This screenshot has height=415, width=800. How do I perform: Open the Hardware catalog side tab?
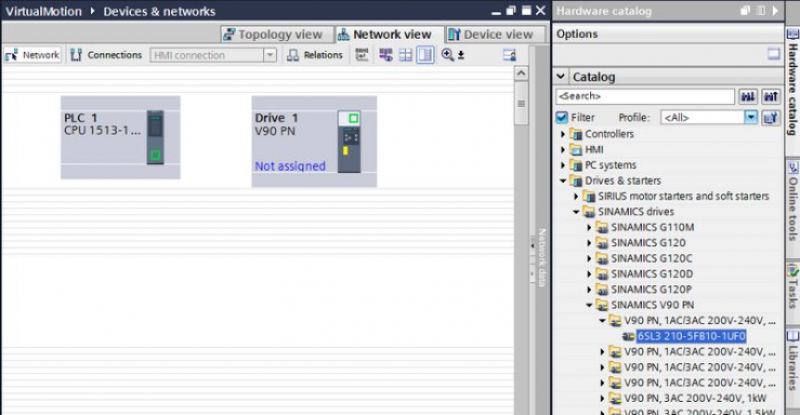792,83
